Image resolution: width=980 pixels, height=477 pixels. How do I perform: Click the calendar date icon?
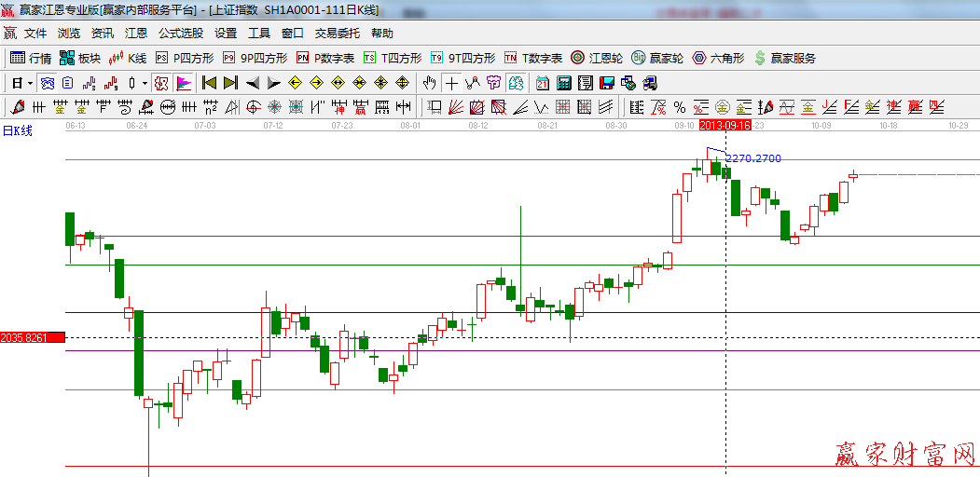[x=542, y=83]
